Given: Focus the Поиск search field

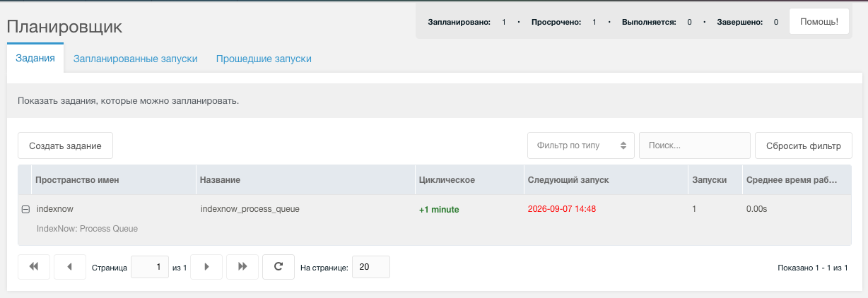Looking at the screenshot, I should click(695, 145).
